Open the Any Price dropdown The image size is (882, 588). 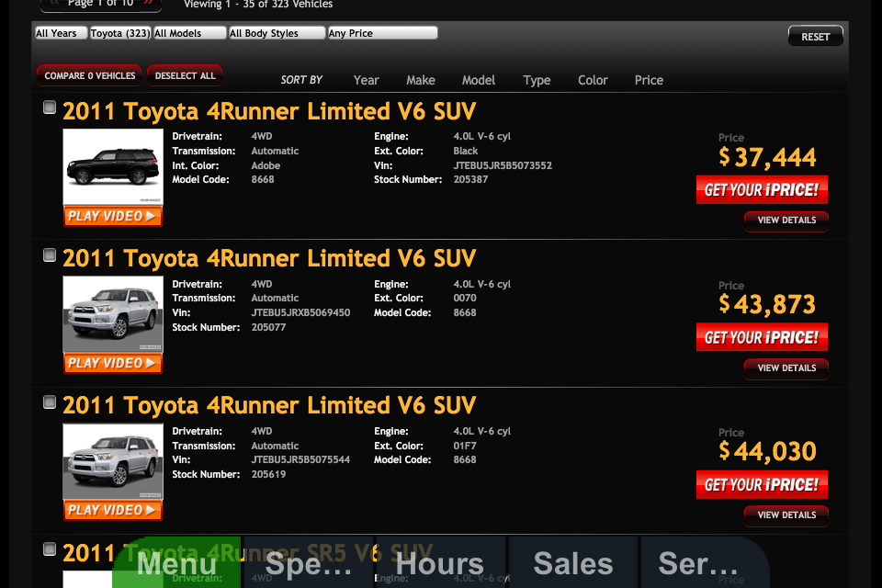(x=382, y=33)
